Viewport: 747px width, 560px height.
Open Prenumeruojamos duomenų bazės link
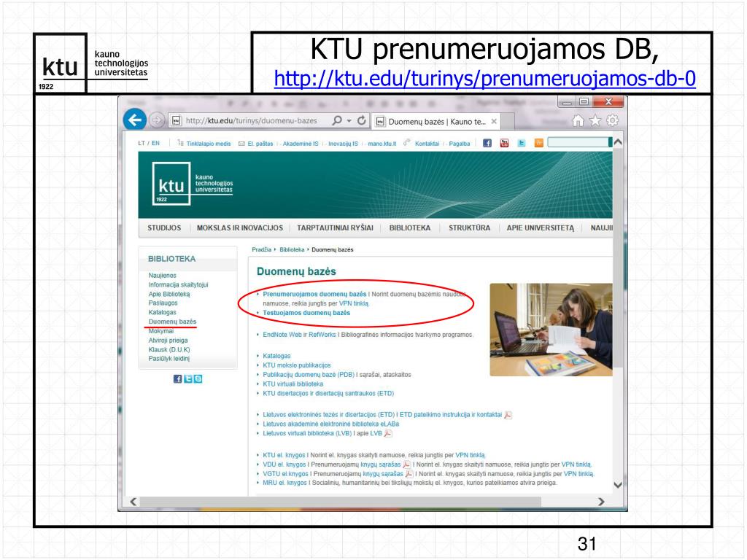pyautogui.click(x=314, y=295)
